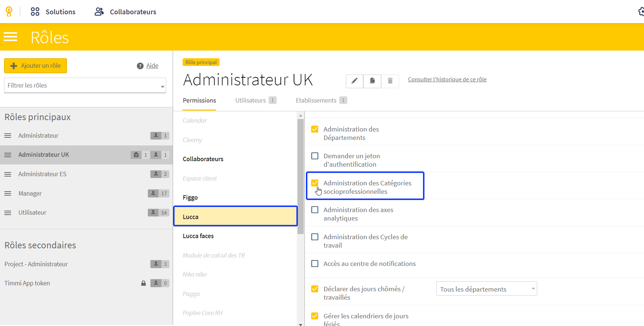Click user count badge of Manager
The width and height of the screenshot is (644, 326).
click(x=158, y=193)
